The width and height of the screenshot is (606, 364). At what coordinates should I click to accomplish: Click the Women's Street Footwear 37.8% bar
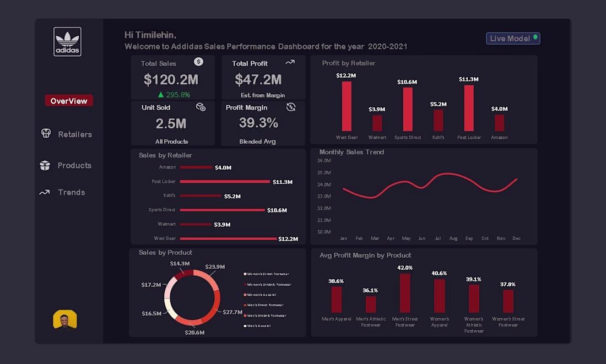(508, 301)
